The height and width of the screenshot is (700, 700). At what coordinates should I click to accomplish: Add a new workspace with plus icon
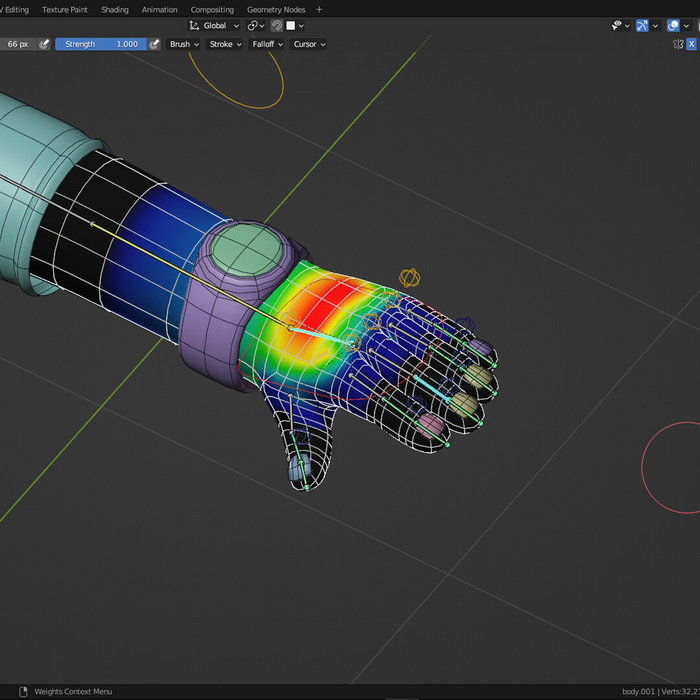click(319, 9)
